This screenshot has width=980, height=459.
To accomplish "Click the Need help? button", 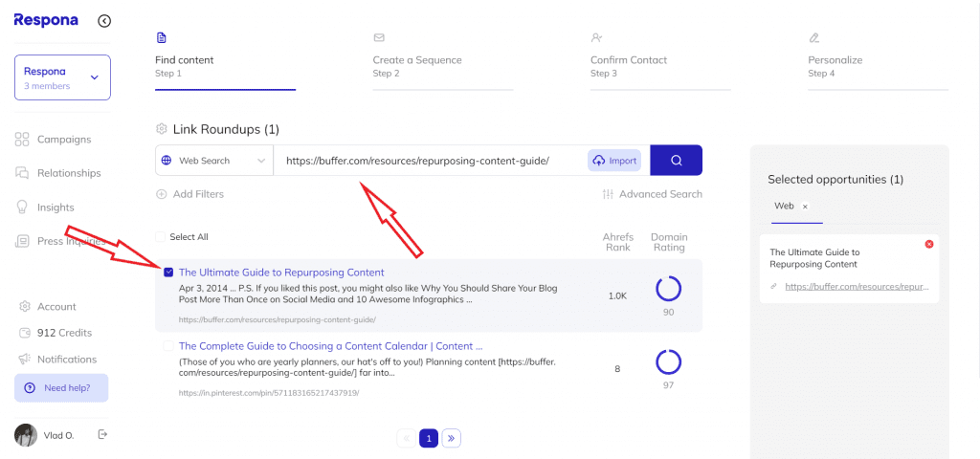I will click(61, 388).
